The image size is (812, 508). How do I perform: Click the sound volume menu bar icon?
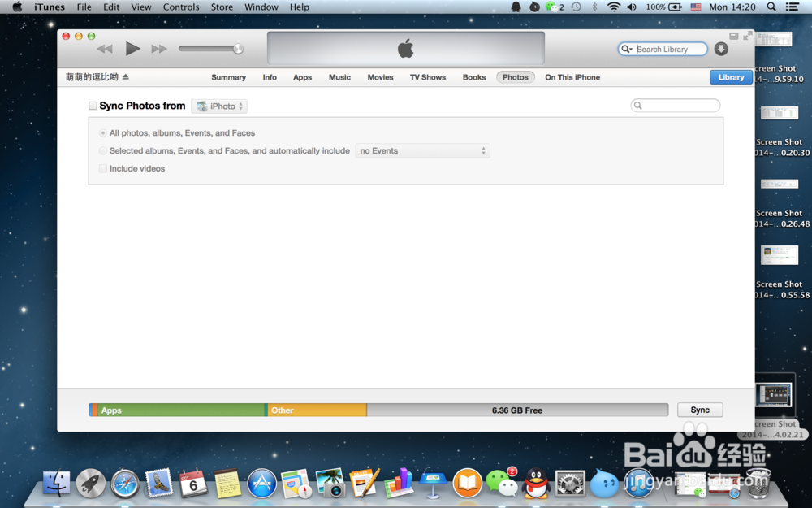[x=632, y=7]
